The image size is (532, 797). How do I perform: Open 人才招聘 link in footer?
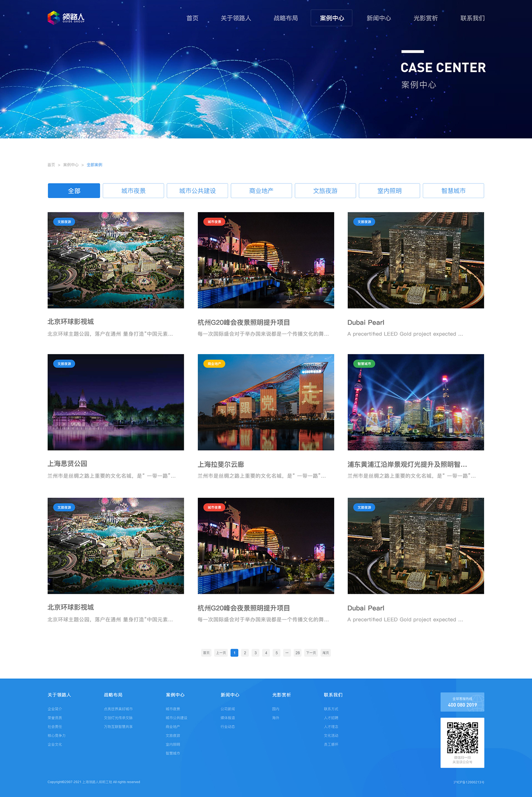click(331, 718)
